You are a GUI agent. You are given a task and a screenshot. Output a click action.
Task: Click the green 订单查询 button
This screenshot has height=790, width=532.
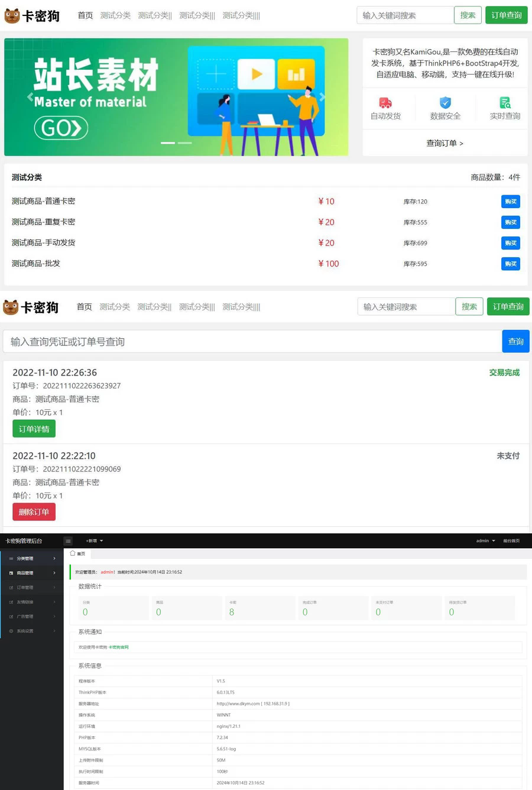[506, 15]
